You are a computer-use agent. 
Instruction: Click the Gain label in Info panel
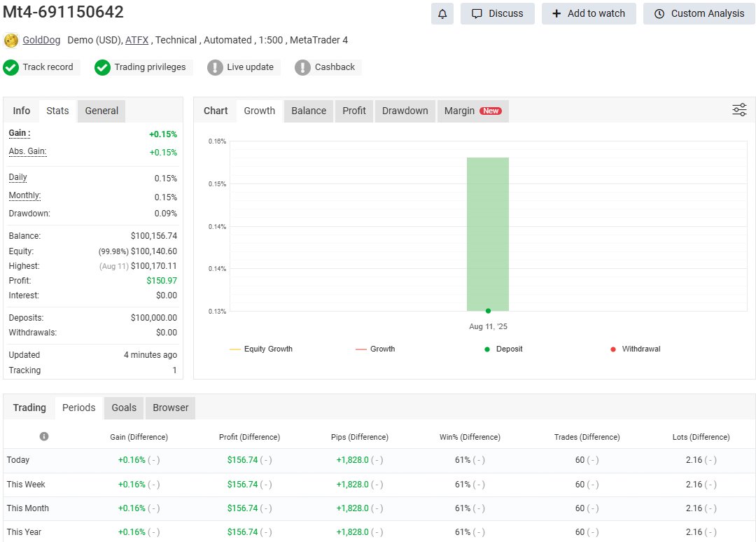20,133
